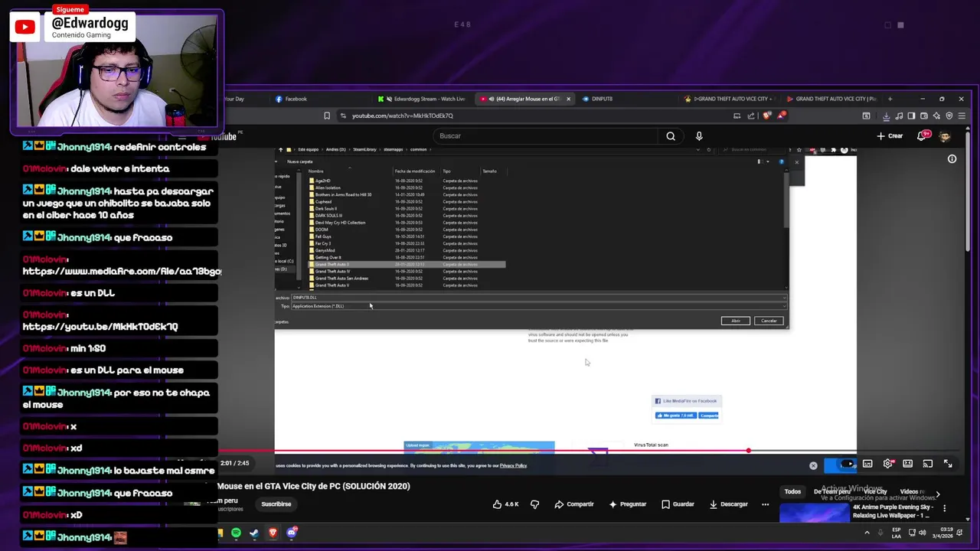The height and width of the screenshot is (551, 980).
Task: Open the YouTube account avatar menu
Action: [x=945, y=136]
